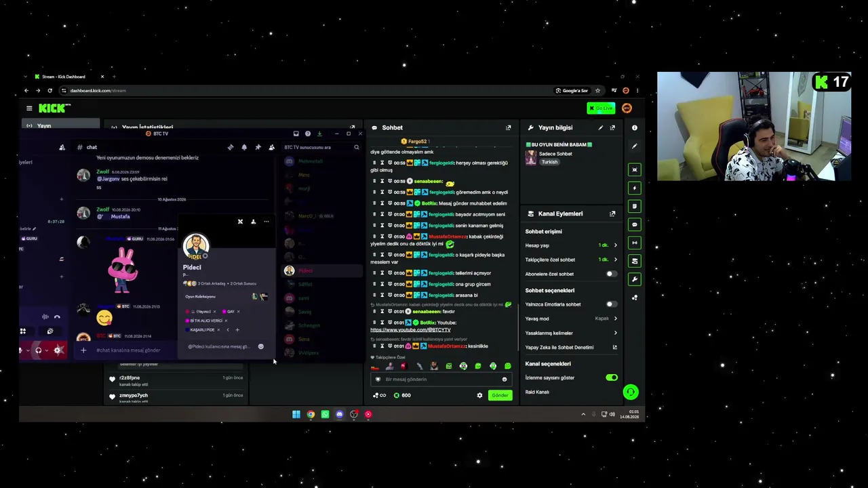Edit the Yayın bilgisi stream info

coord(600,127)
